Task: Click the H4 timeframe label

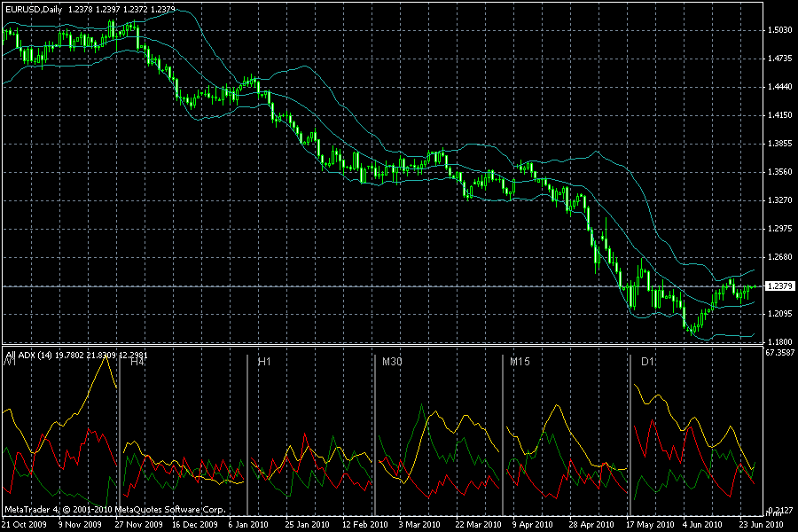Action: point(137,362)
